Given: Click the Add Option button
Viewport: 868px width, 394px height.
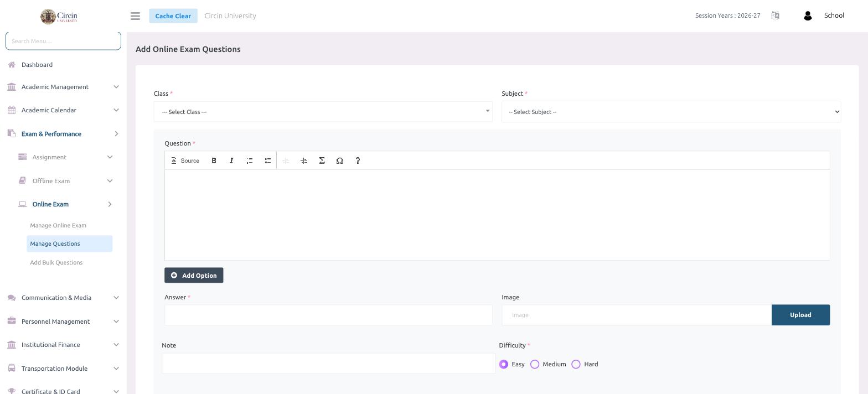Looking at the screenshot, I should [194, 276].
